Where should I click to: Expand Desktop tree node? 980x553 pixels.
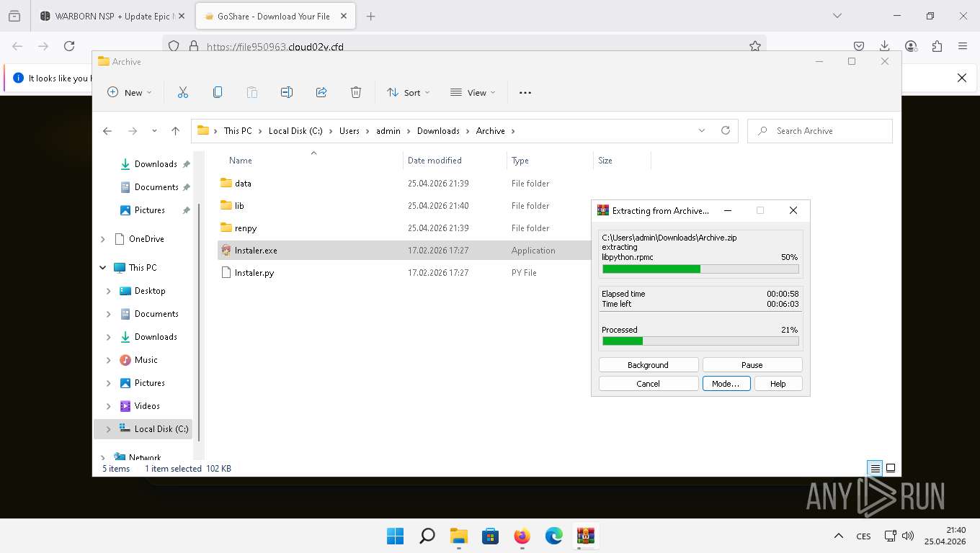pyautogui.click(x=109, y=291)
